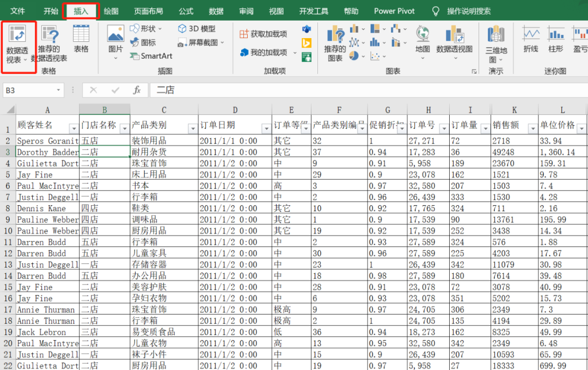Open 推荐的图表 recommended charts
This screenshot has height=370, width=588.
[335, 44]
